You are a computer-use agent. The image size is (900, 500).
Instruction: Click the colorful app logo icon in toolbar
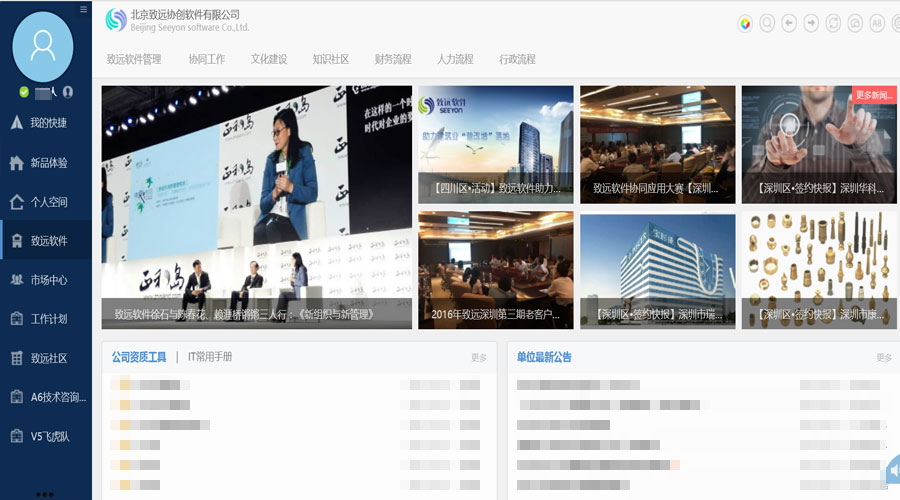click(x=745, y=24)
